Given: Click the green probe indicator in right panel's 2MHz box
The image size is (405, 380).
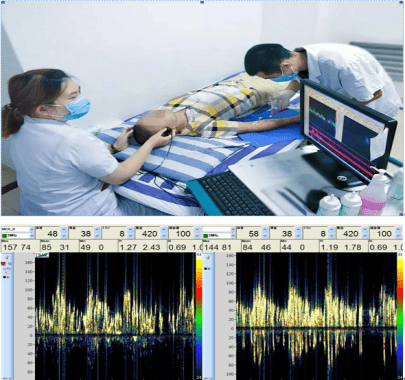Looking at the screenshot, I should point(206,236).
